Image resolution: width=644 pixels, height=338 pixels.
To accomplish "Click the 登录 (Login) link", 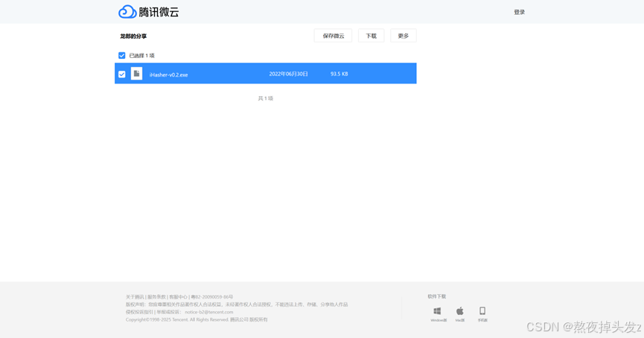I will point(519,13).
